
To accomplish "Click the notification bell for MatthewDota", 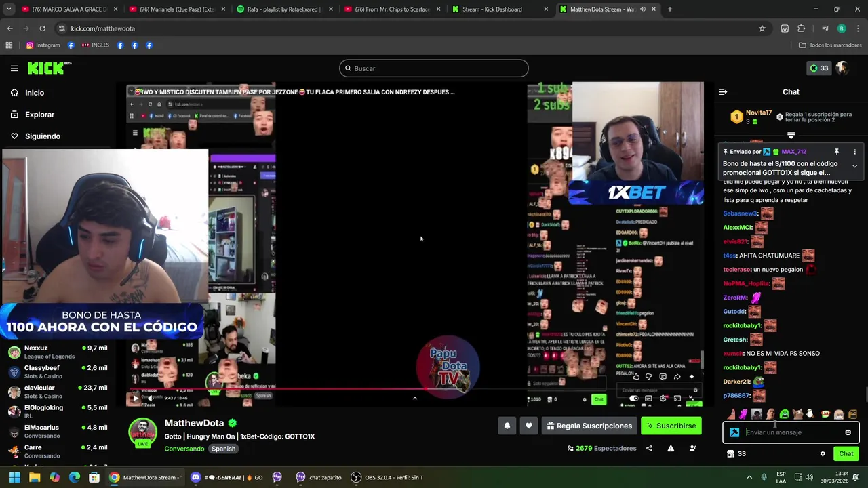I will 507,426.
